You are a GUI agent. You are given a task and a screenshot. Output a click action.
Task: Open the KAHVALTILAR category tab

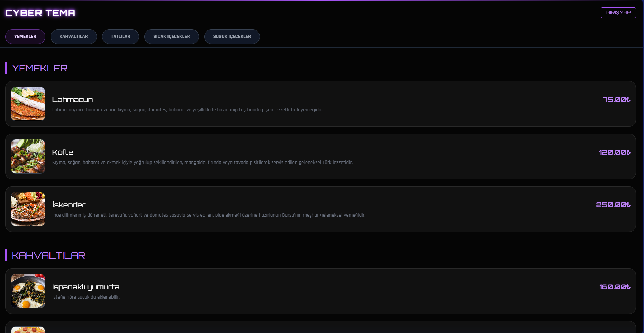73,36
